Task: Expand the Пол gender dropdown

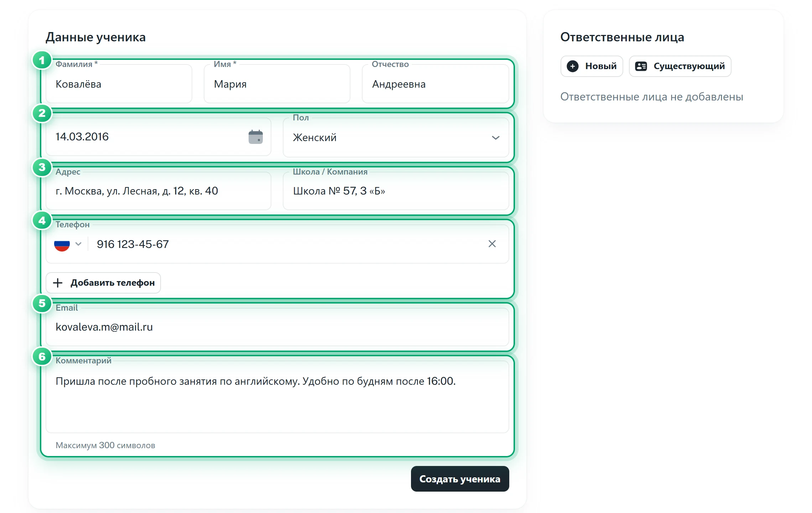Action: pyautogui.click(x=396, y=138)
